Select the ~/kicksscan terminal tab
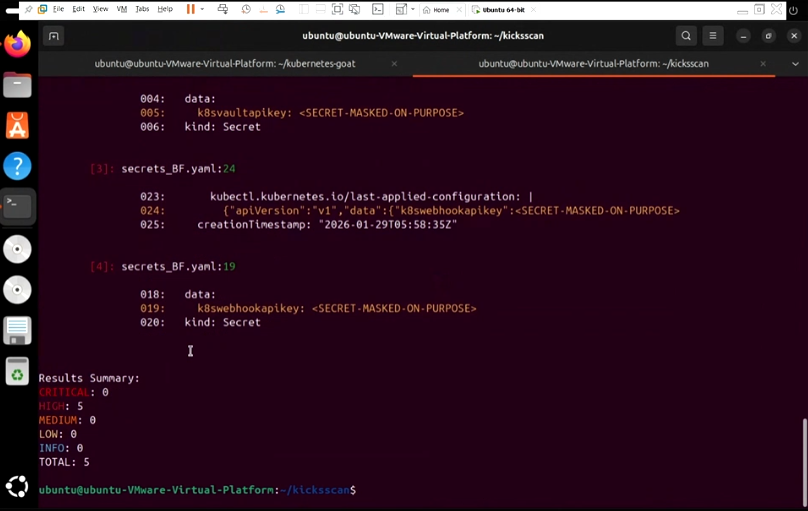The width and height of the screenshot is (808, 511). [x=594, y=64]
